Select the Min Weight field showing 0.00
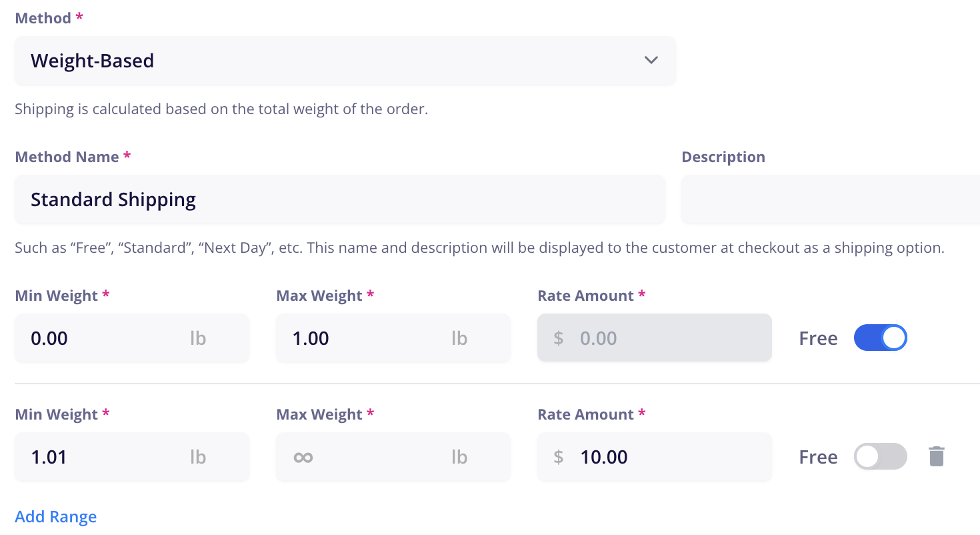The height and width of the screenshot is (535, 980). pyautogui.click(x=132, y=338)
